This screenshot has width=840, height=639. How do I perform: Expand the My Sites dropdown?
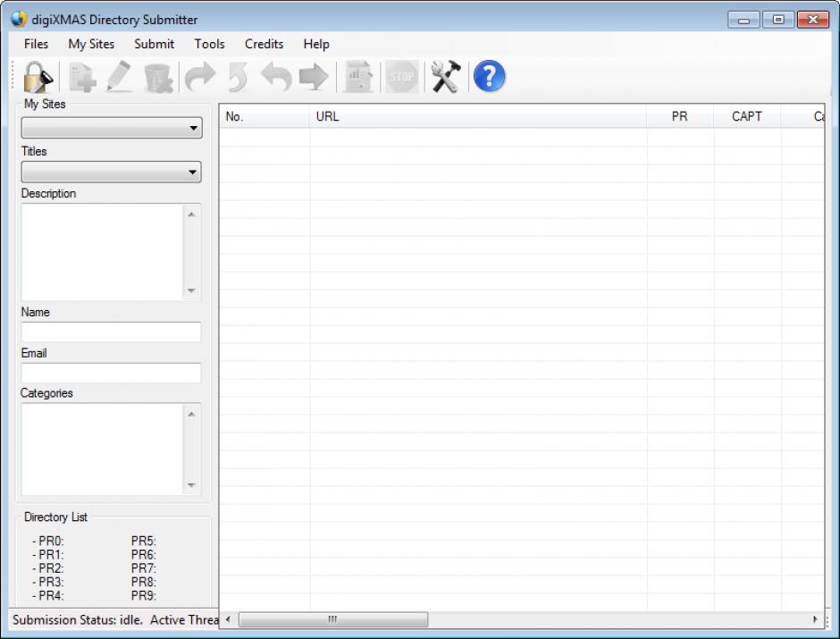(x=112, y=128)
